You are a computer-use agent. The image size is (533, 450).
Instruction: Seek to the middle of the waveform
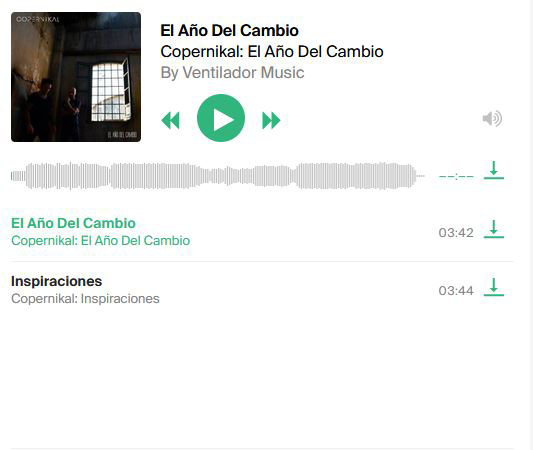[x=218, y=176]
